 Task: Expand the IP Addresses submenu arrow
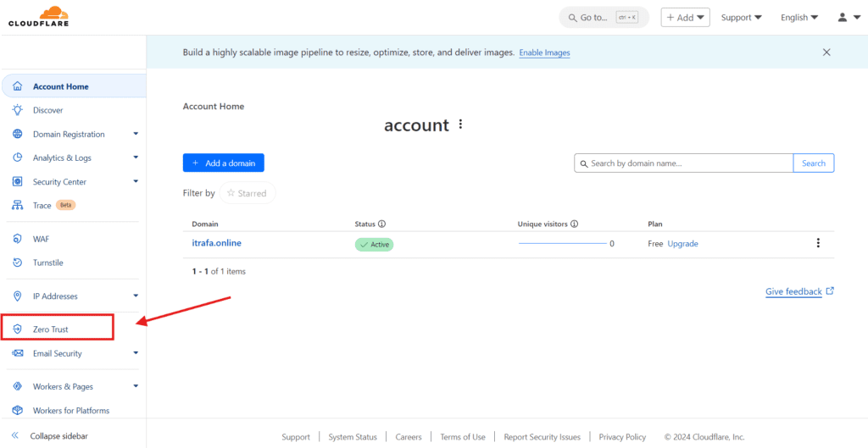(136, 296)
